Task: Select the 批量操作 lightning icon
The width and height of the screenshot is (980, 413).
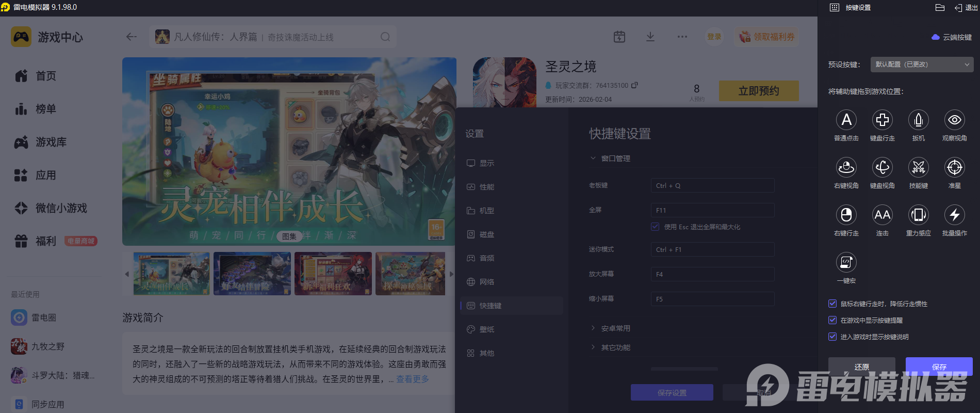Action: [x=955, y=215]
